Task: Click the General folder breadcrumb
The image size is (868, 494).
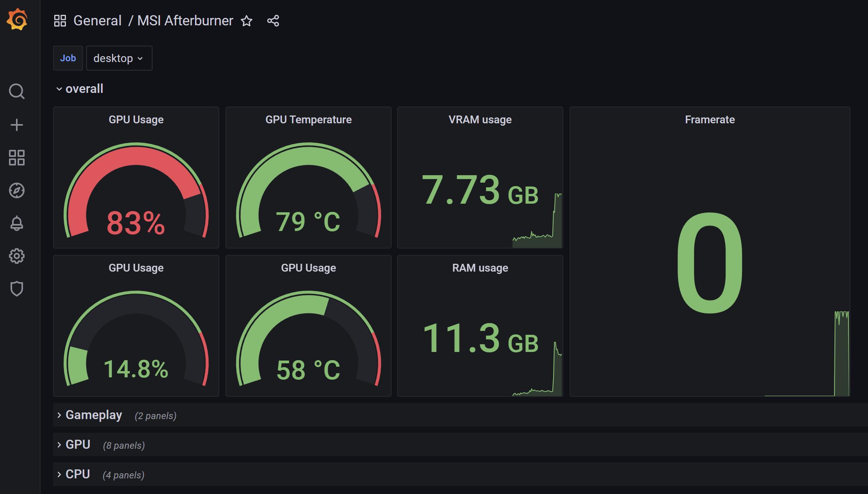Action: coord(98,21)
